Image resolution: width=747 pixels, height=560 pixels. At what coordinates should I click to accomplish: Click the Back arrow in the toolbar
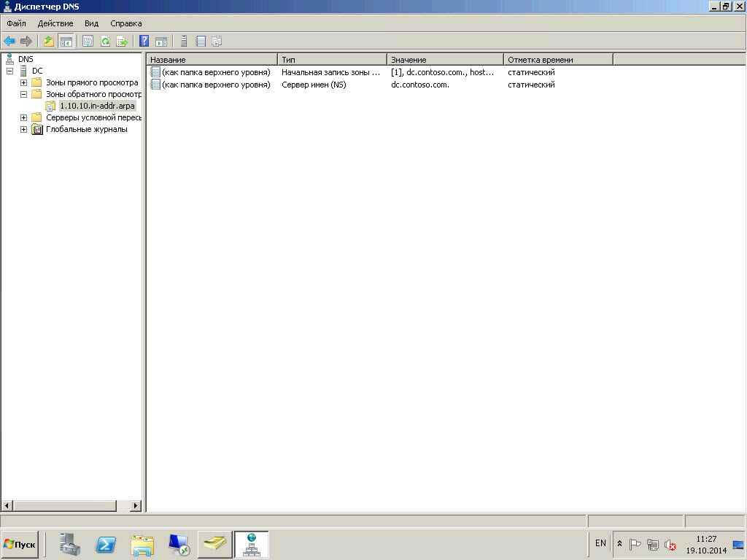(9, 42)
